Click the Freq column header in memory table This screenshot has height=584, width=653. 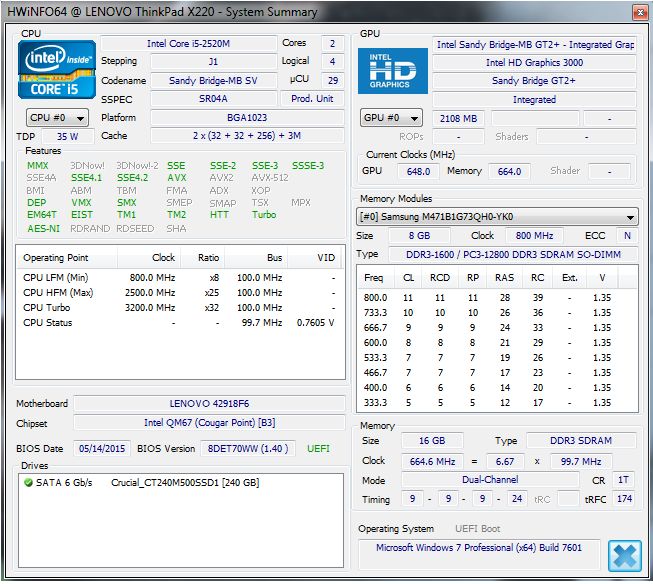click(374, 278)
